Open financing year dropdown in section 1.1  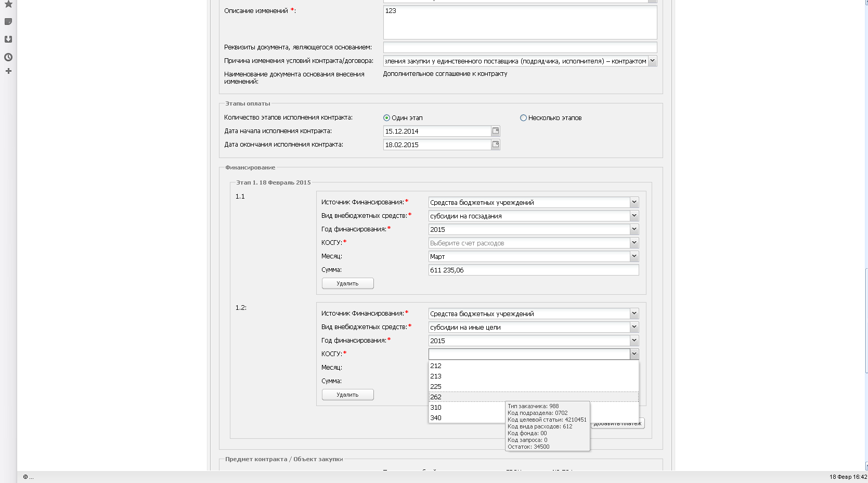click(634, 229)
